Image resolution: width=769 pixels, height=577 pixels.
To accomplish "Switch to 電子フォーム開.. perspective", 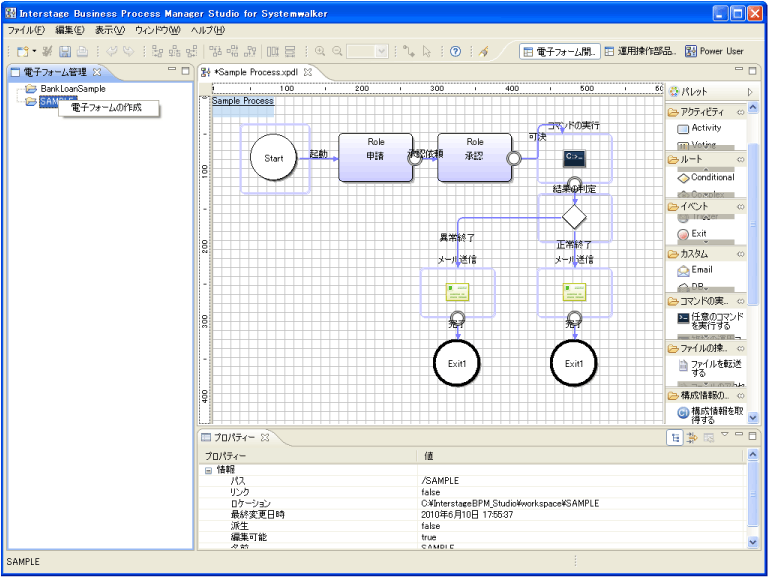I will [x=560, y=51].
